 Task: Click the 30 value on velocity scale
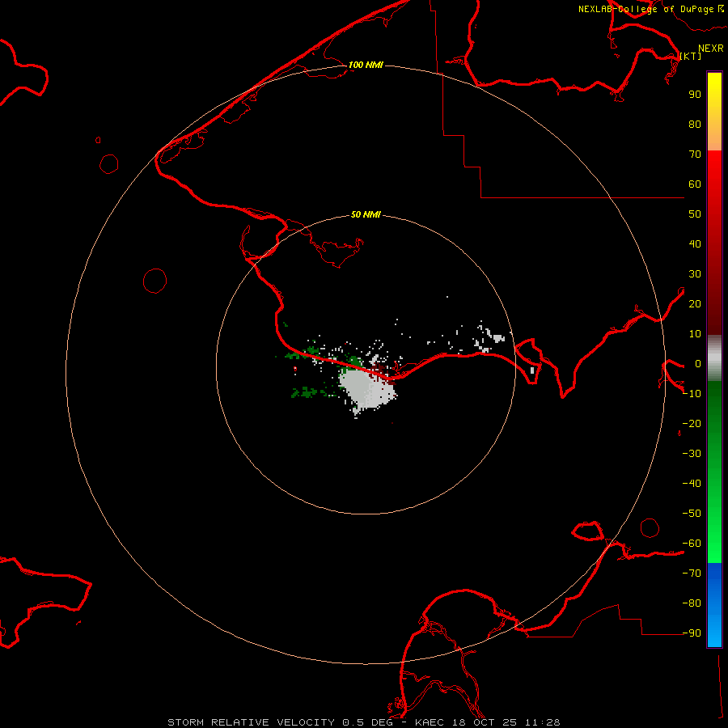tap(695, 274)
